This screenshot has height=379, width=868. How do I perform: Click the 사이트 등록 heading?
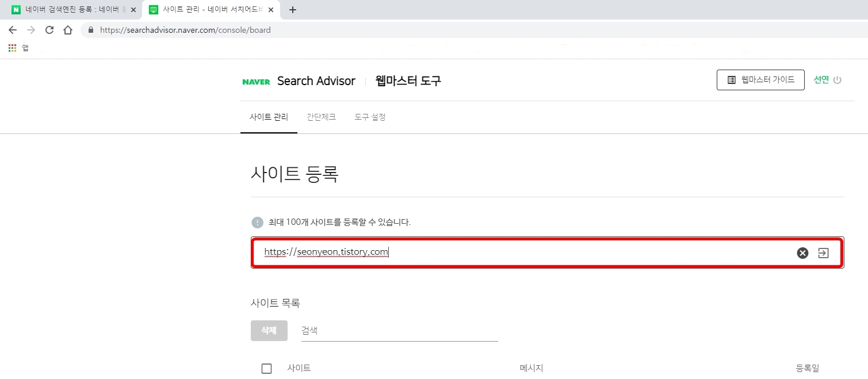(295, 173)
